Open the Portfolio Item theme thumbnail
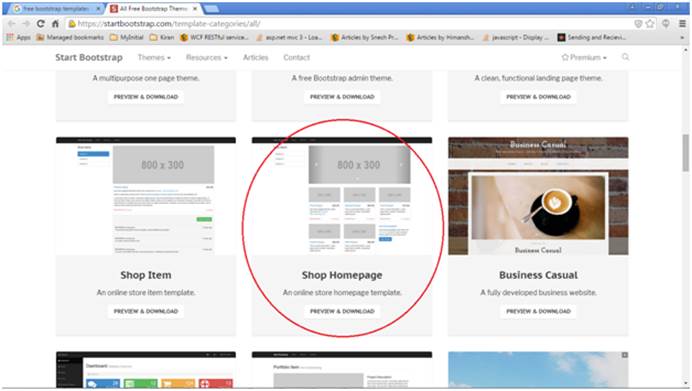692x391 pixels. pos(342,370)
